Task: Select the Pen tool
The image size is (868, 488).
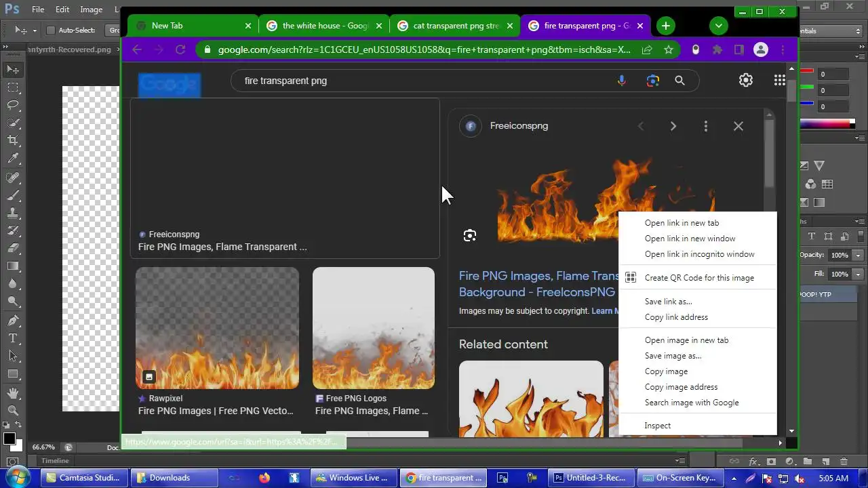Action: [13, 320]
